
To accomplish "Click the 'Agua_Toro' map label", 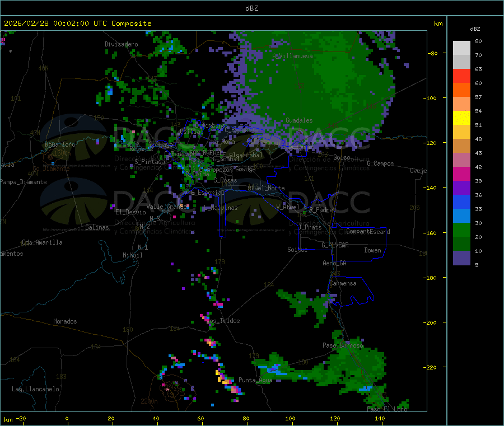I will tap(60, 144).
